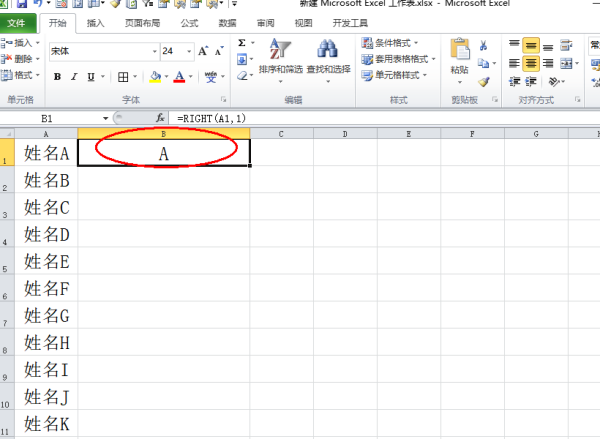This screenshot has height=439, width=600.
Task: Increase font size with grow font icon
Action: 203,51
